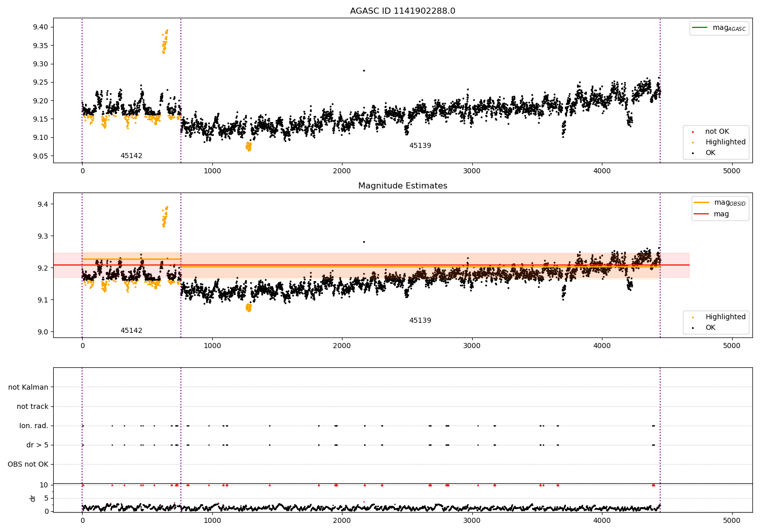Click y-tick '9.25' in top plot
This screenshot has width=760, height=532.
coord(40,83)
